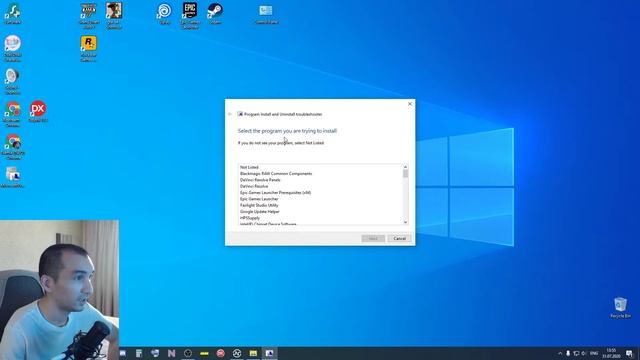The width and height of the screenshot is (640, 360).
Task: Open the volume control in the tray
Action: click(x=584, y=353)
